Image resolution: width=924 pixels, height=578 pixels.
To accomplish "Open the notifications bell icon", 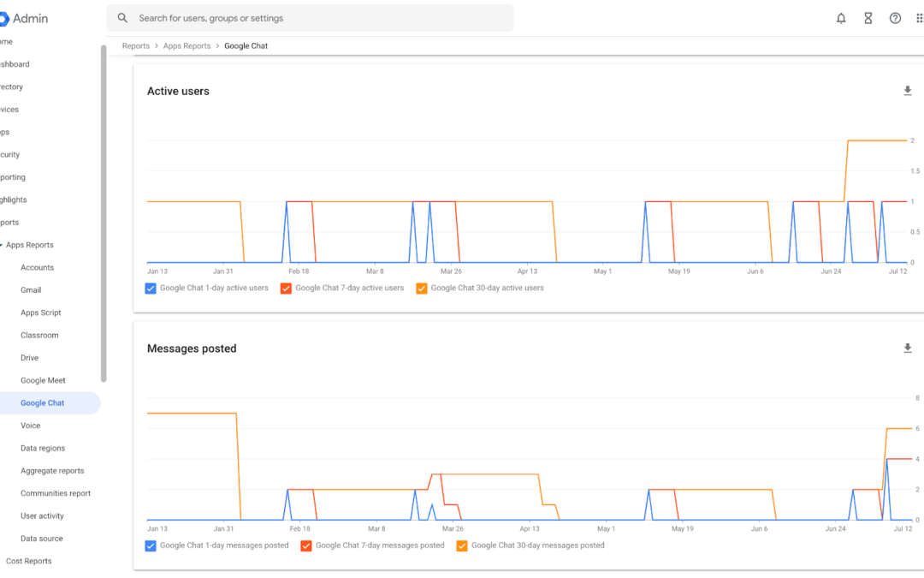I will tap(841, 18).
